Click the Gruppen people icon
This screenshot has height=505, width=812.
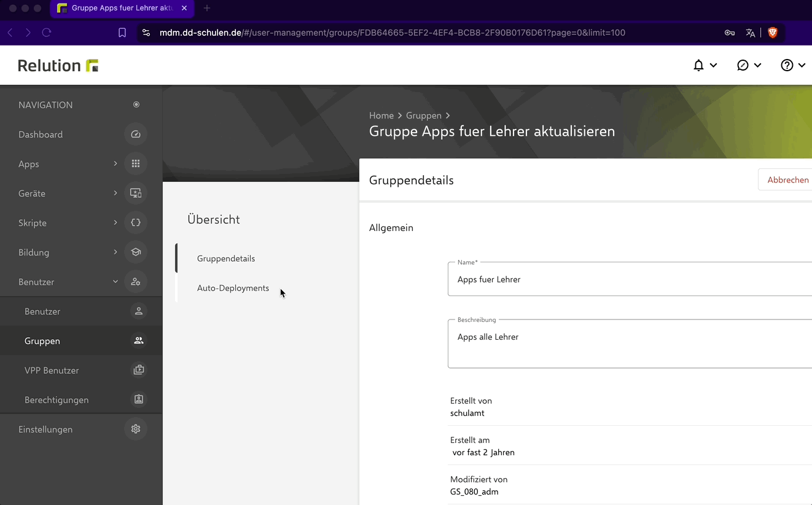139,341
